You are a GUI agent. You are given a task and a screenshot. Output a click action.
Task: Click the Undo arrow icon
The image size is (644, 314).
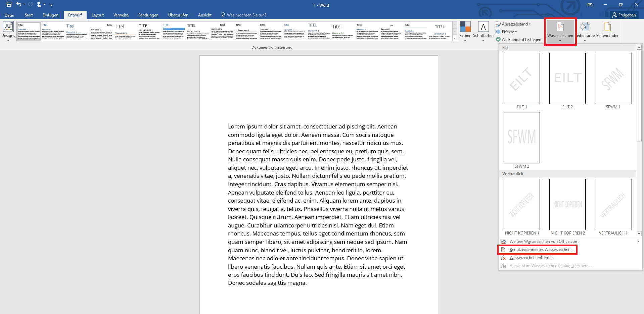click(19, 4)
